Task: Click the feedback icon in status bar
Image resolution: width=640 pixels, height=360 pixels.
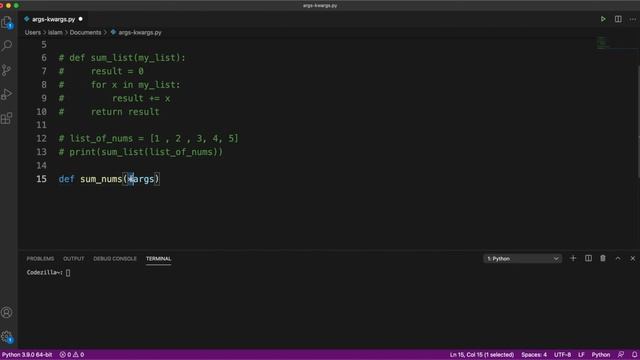Action: 620,355
